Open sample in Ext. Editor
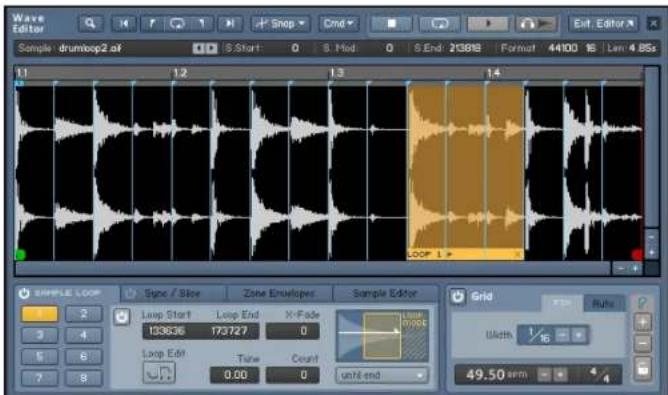 pyautogui.click(x=603, y=24)
